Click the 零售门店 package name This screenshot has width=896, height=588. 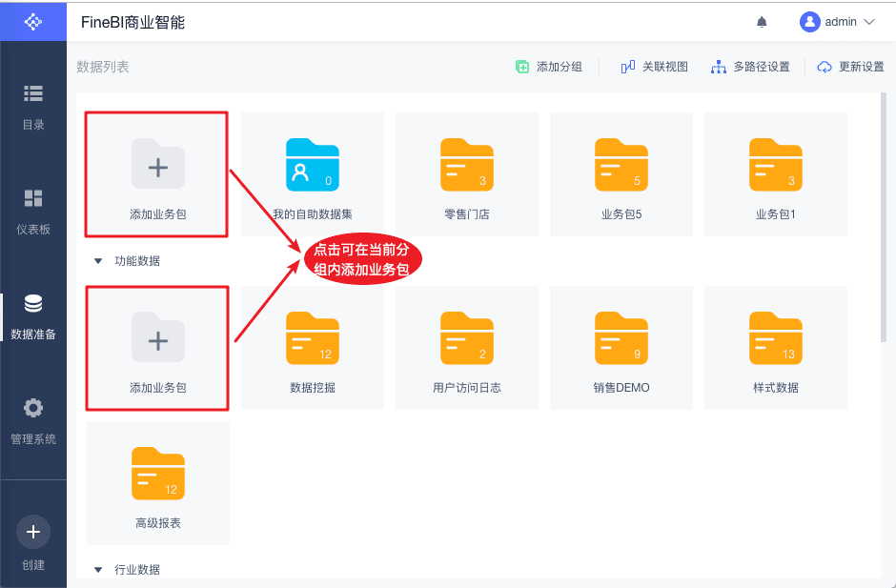pos(467,214)
